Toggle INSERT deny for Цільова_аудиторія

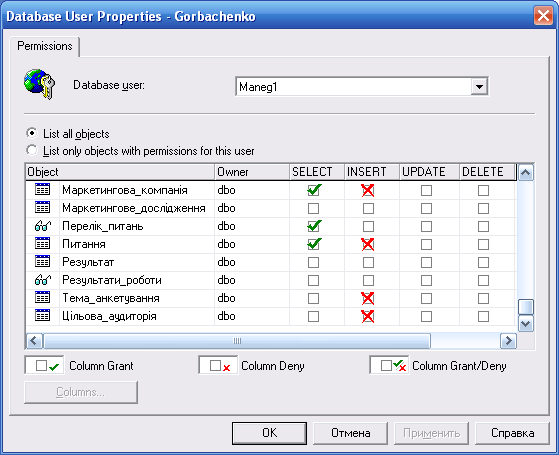click(x=368, y=316)
